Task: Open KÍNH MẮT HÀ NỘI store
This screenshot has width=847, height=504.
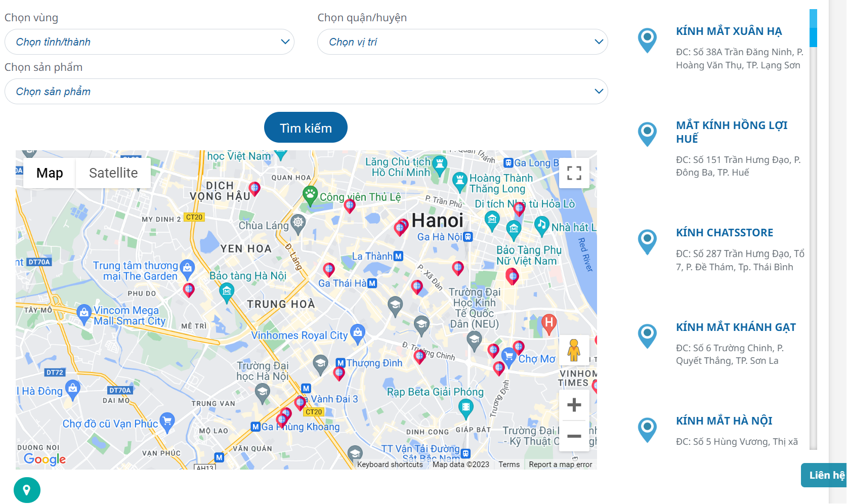Action: [724, 421]
